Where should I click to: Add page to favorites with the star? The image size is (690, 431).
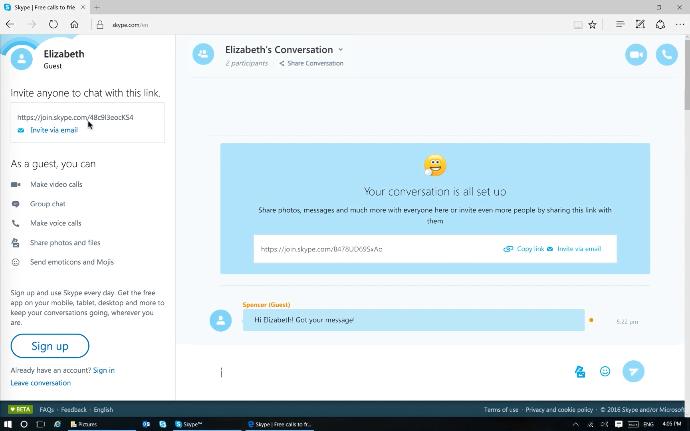pos(593,25)
